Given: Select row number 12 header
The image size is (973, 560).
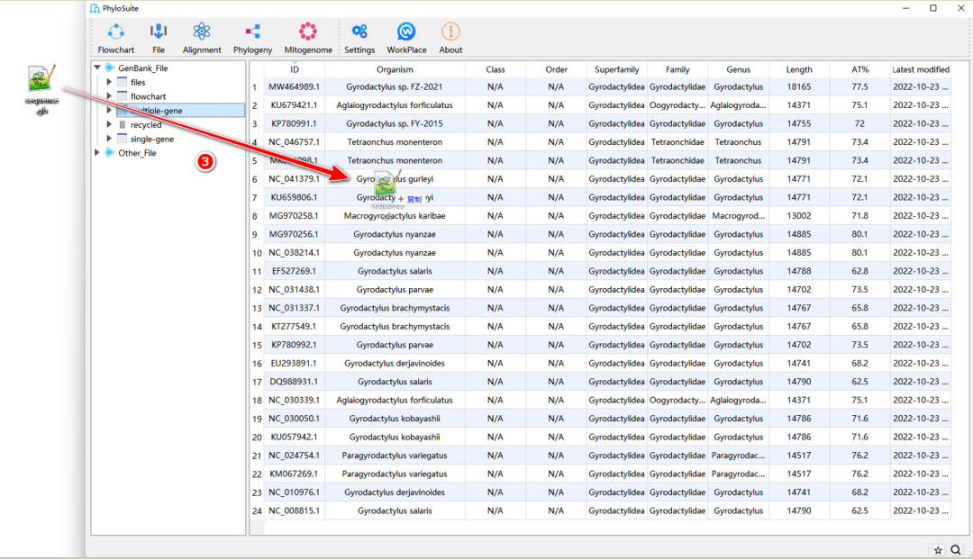Looking at the screenshot, I should coord(257,290).
